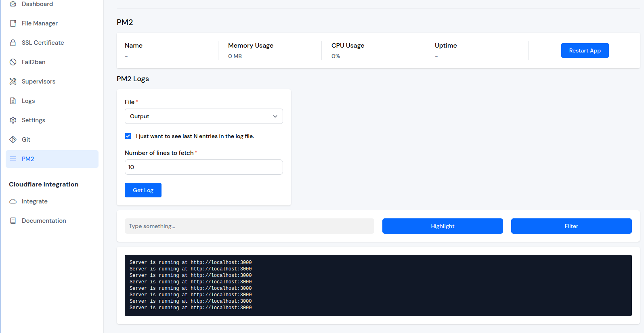644x333 pixels.
Task: Click the PM2 Logs heading
Action: coord(133,79)
